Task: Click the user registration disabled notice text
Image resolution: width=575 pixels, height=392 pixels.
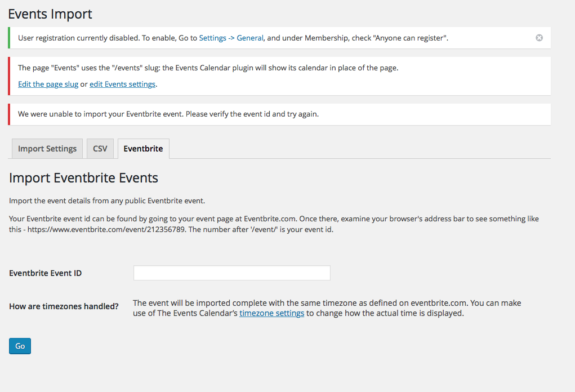Action: click(107, 38)
